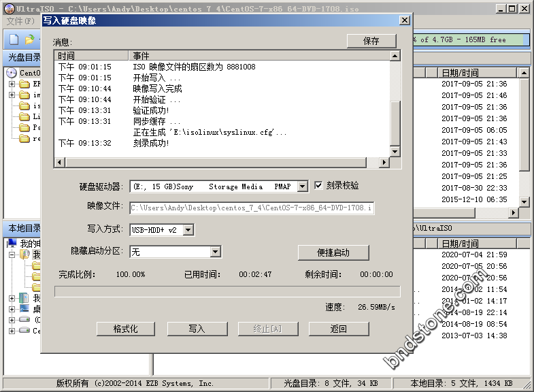534x392 pixels.
Task: Open the 硬盘驱动器 drive dropdown
Action: pyautogui.click(x=302, y=186)
